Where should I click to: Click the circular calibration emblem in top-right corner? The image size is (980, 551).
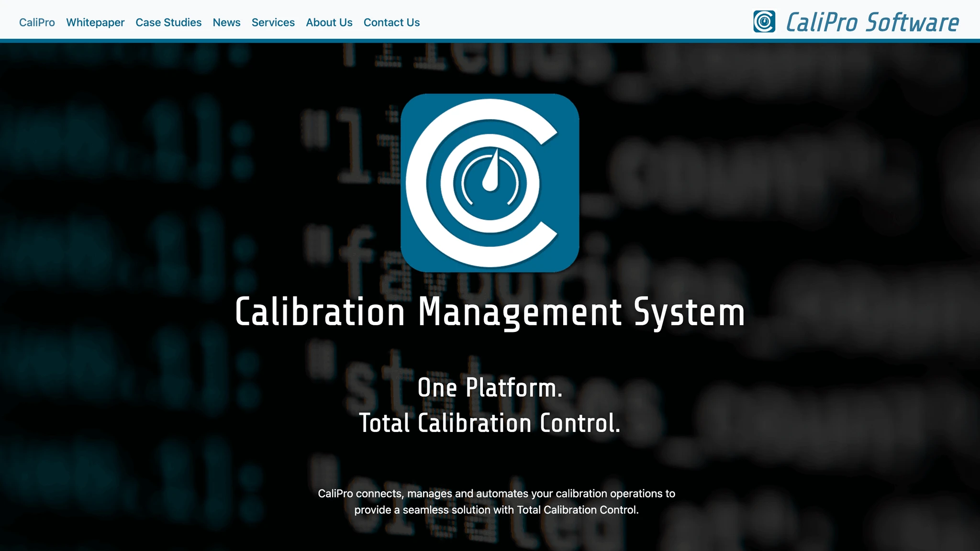[764, 22]
